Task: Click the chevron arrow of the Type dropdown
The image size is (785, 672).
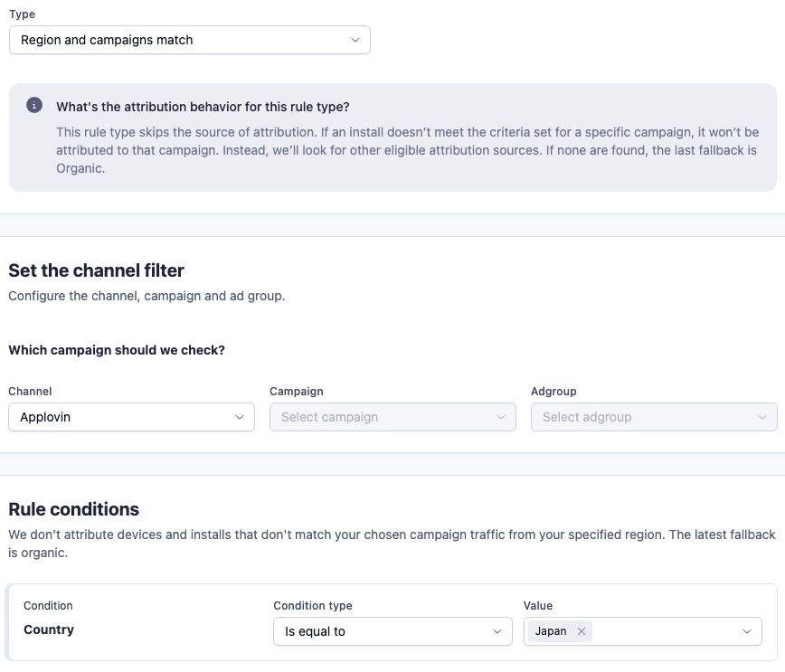Action: point(355,40)
